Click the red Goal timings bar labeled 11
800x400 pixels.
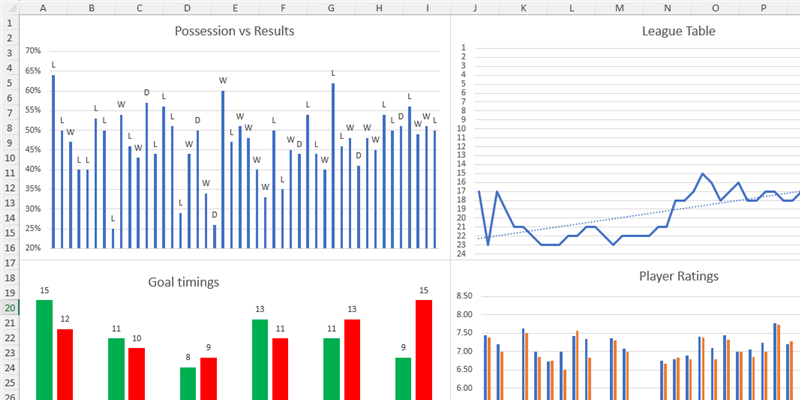coord(280,369)
